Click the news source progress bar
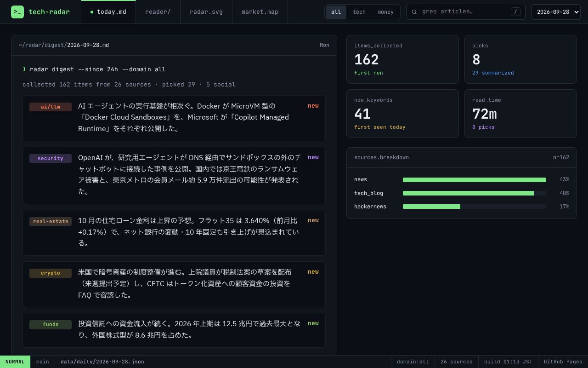Viewport: 588px width, 368px height. (x=475, y=180)
